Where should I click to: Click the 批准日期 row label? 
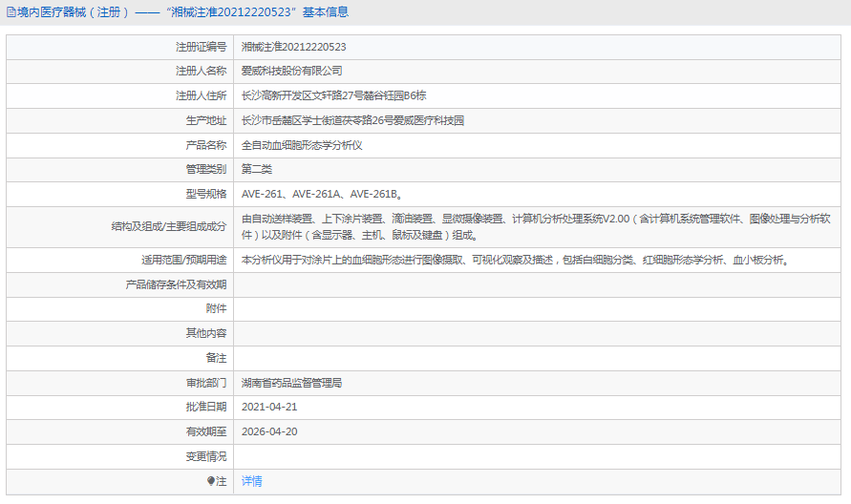pos(206,407)
